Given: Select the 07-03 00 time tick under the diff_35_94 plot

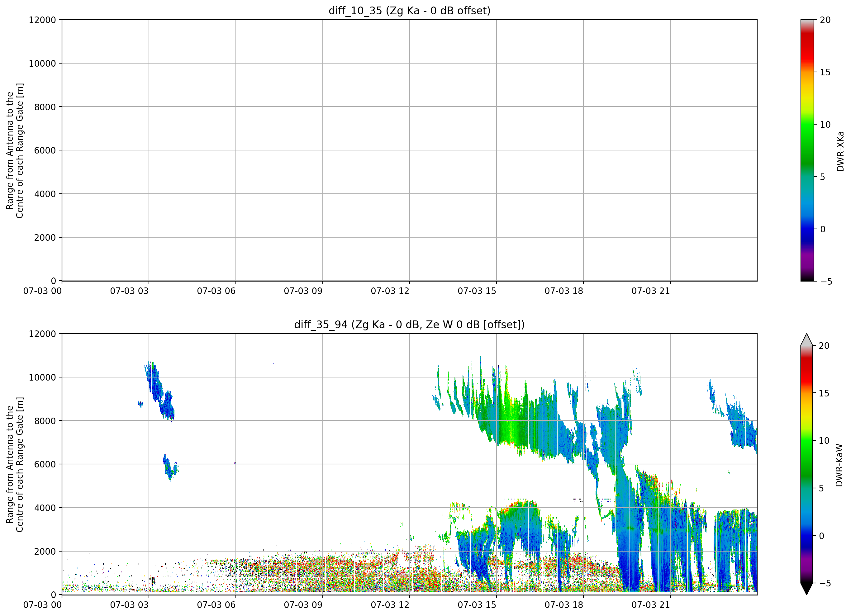Looking at the screenshot, I should pyautogui.click(x=42, y=605).
